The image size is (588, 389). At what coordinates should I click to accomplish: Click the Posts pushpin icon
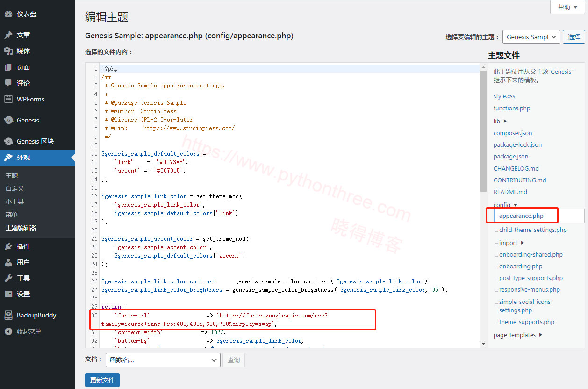tap(8, 35)
